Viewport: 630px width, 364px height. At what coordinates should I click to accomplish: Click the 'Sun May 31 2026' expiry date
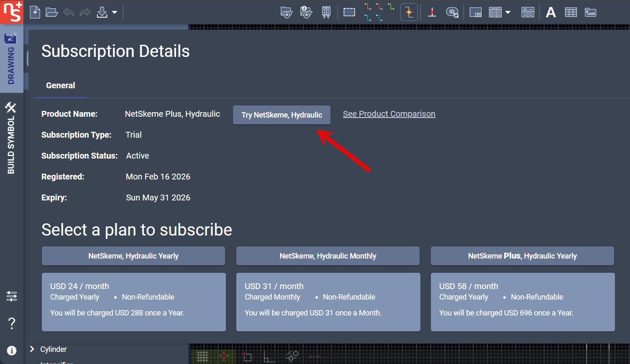158,197
